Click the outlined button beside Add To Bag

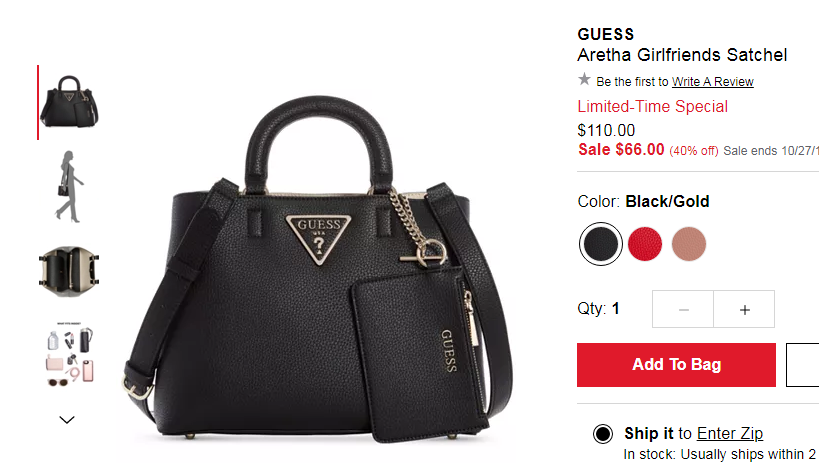[803, 365]
